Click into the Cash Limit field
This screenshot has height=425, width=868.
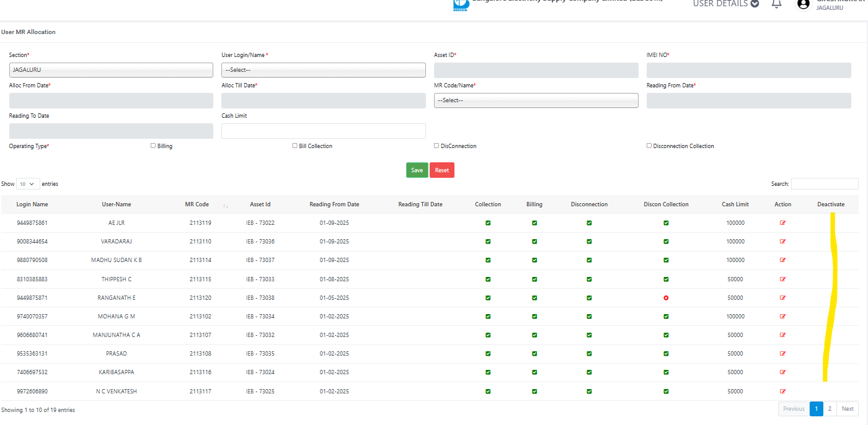pyautogui.click(x=323, y=131)
